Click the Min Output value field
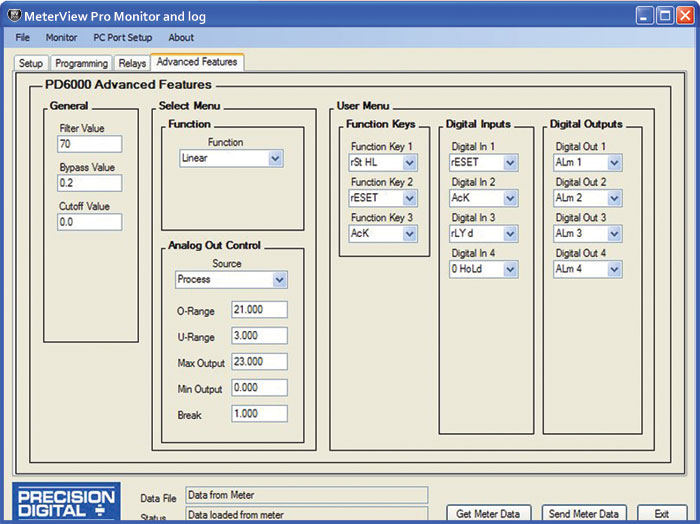 pyautogui.click(x=259, y=387)
